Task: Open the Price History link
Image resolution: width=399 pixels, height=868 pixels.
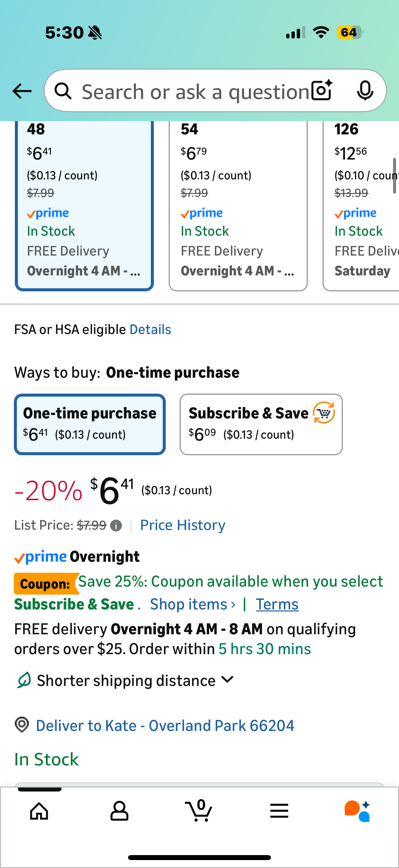Action: coord(183,525)
